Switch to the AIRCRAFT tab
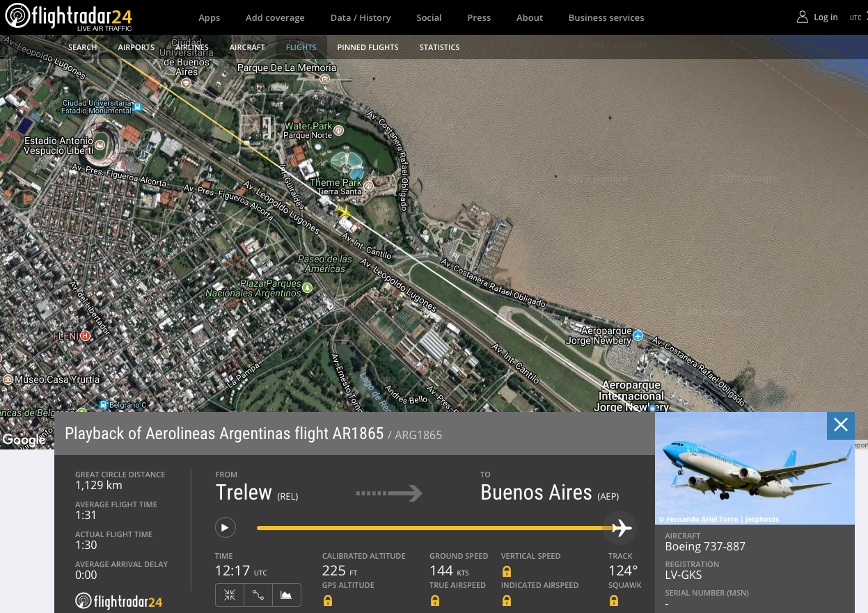 coord(247,47)
